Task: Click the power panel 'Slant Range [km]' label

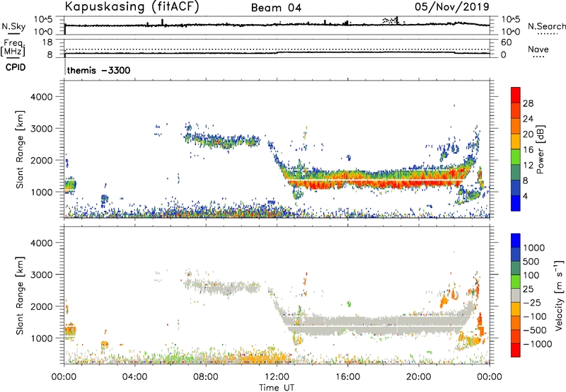Action: click(x=20, y=150)
